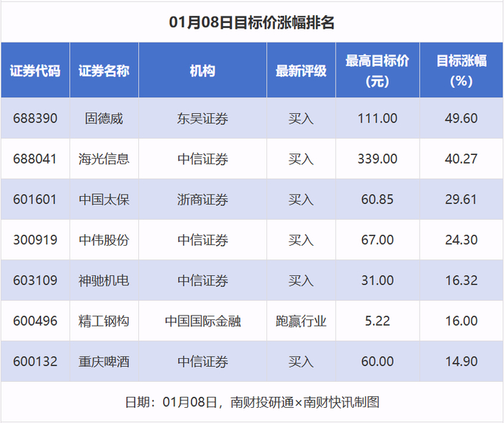
Task: Select stock code 600132
Action: click(35, 362)
